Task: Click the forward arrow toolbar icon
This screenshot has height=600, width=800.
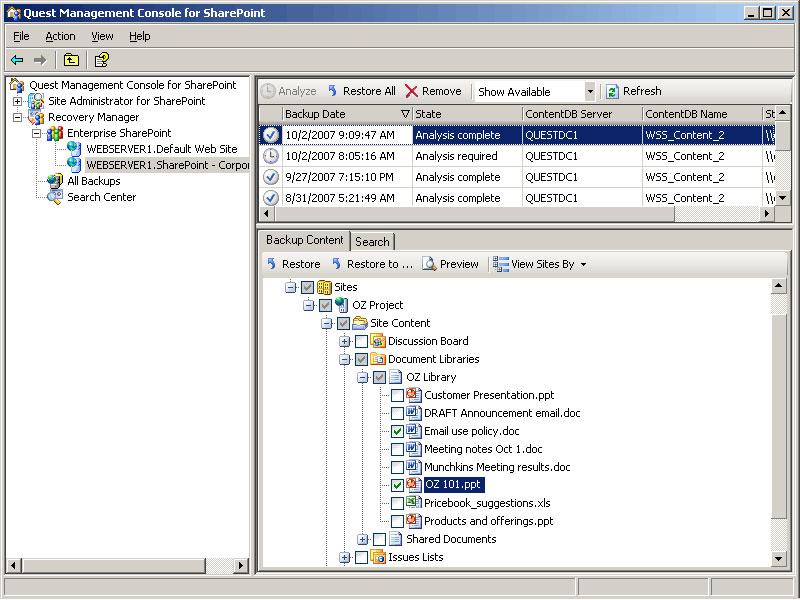Action: coord(40,60)
